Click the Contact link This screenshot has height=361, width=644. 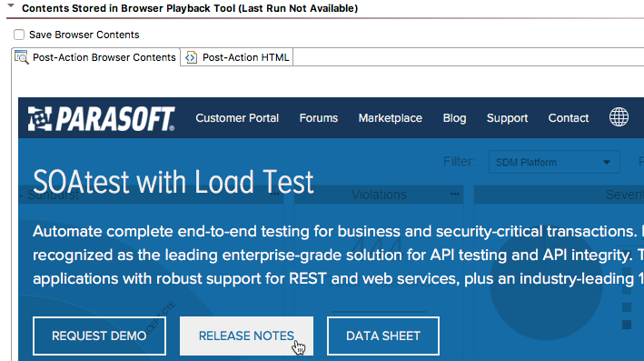(569, 118)
